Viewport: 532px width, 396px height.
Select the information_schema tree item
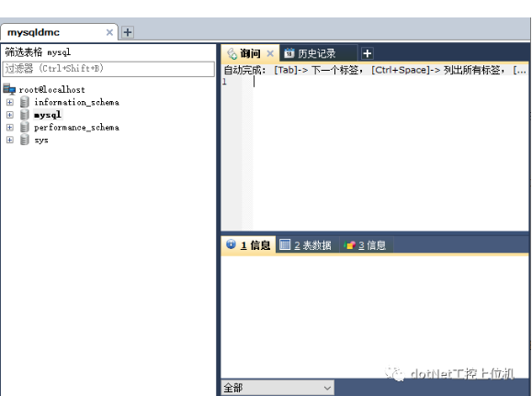click(76, 102)
